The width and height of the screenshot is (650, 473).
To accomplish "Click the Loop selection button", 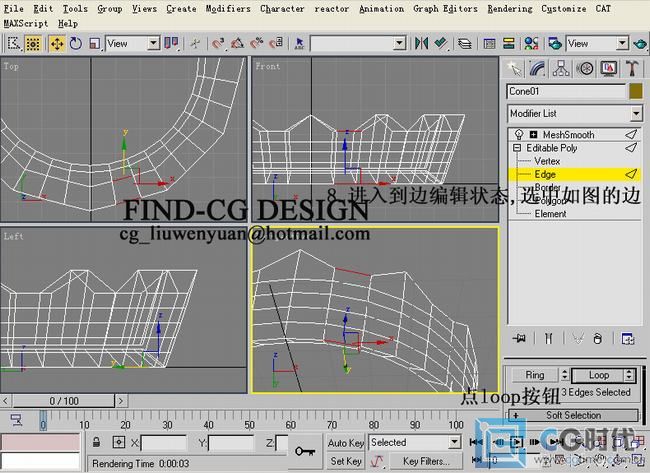I will tap(598, 375).
